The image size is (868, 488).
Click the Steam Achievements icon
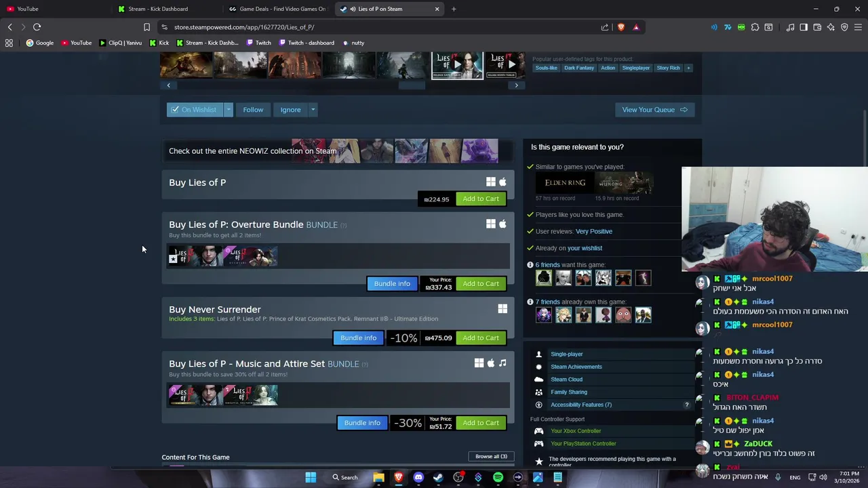538,367
